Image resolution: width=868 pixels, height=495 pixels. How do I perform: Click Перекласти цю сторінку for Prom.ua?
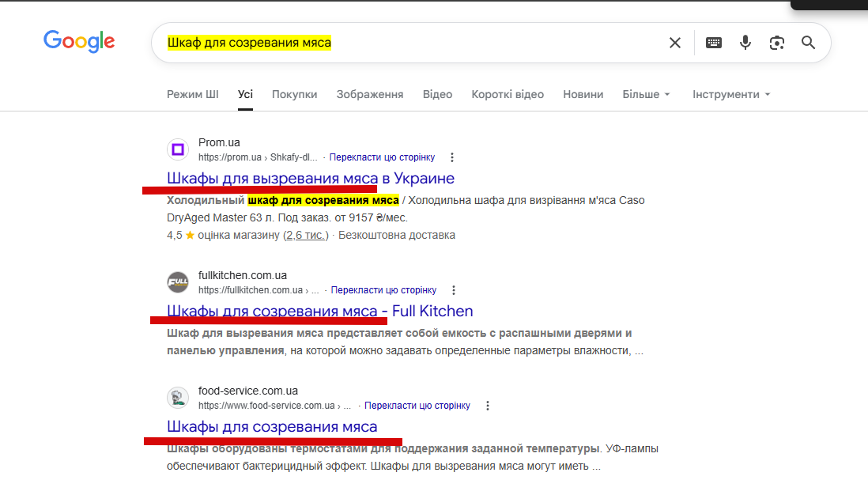(382, 157)
